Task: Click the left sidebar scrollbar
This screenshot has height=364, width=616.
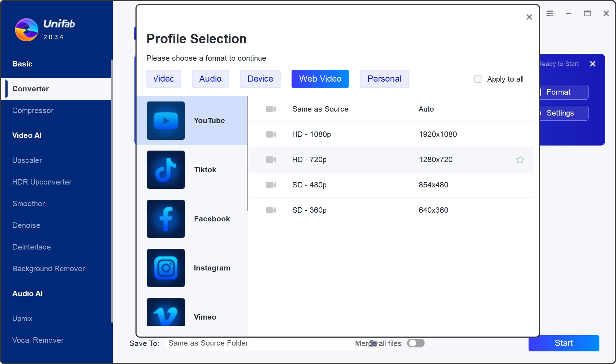Action: coord(112,191)
